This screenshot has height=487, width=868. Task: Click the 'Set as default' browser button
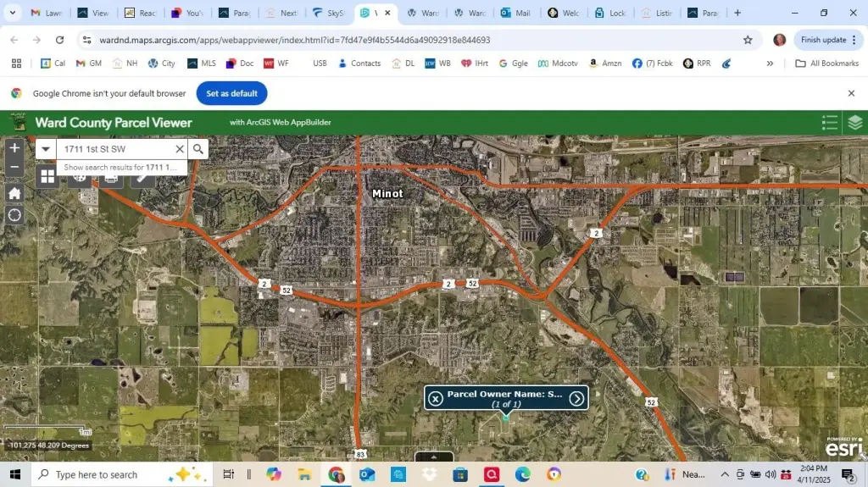pyautogui.click(x=231, y=93)
